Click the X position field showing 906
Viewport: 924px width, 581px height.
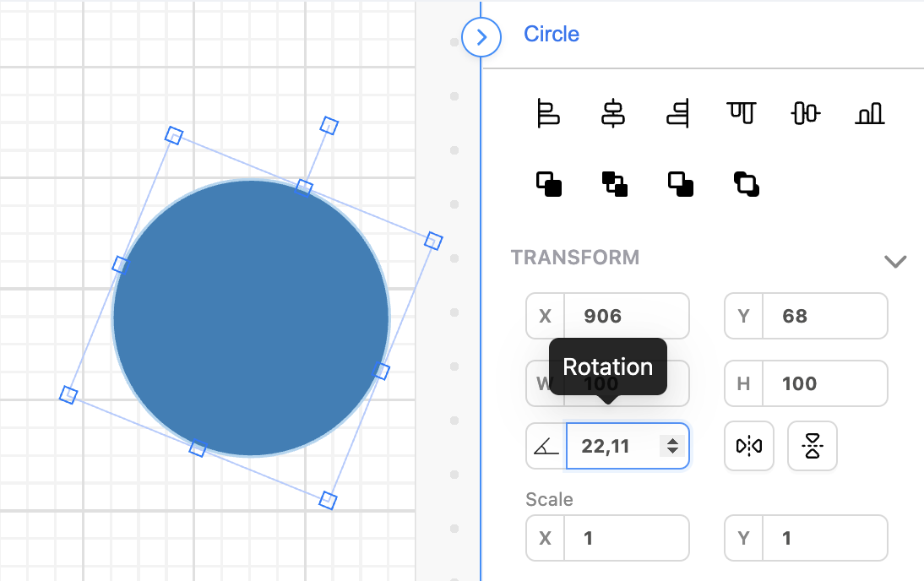point(626,316)
